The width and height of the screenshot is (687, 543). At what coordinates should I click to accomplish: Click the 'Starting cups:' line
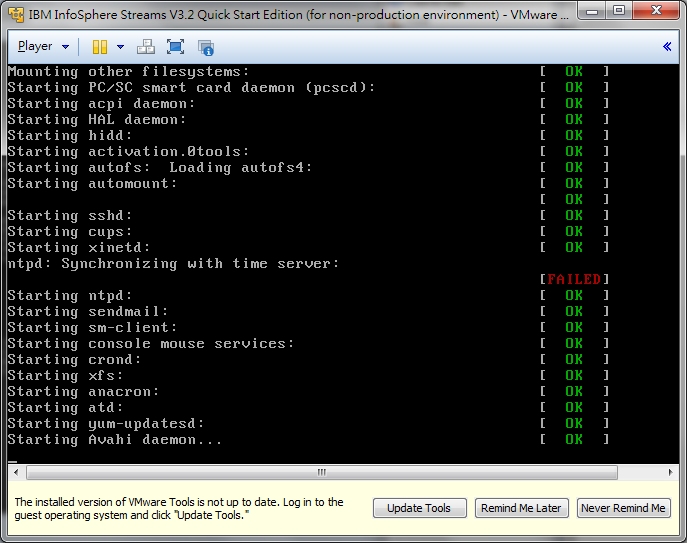[70, 232]
